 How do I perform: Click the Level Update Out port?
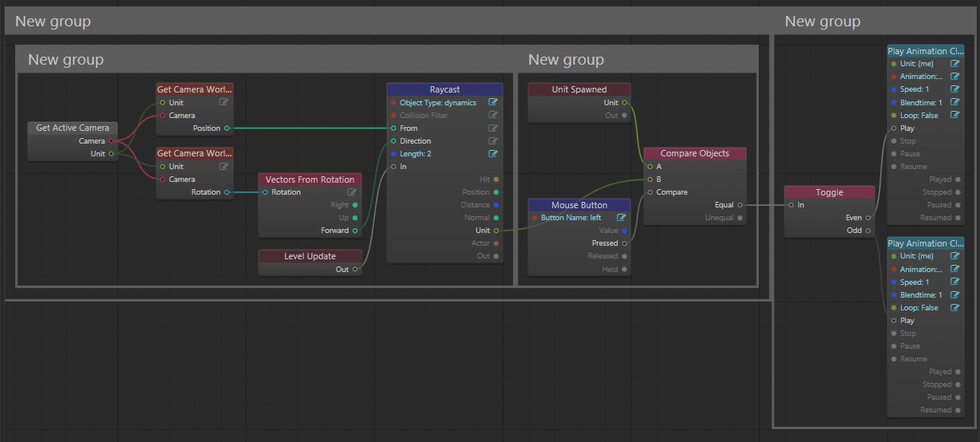pyautogui.click(x=355, y=269)
